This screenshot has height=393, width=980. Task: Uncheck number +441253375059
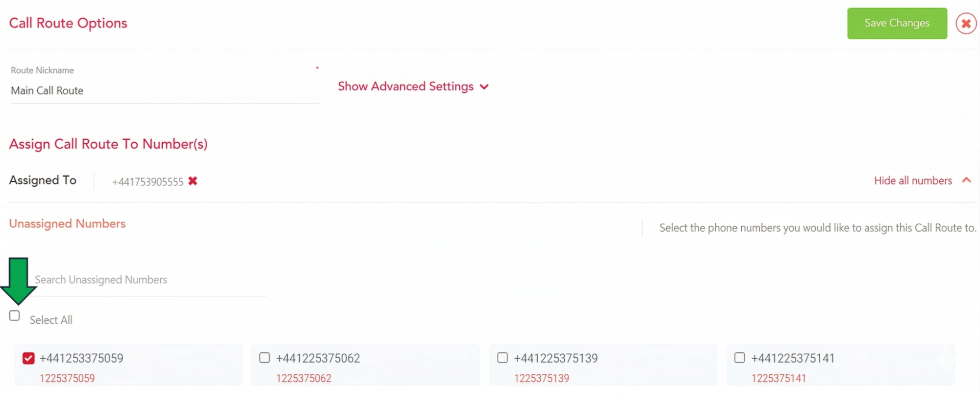pos(28,358)
